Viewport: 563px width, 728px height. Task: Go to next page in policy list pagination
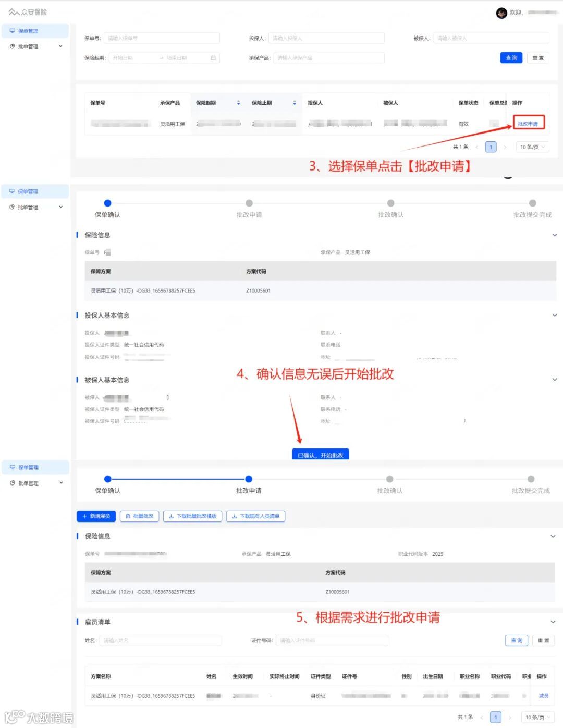505,147
